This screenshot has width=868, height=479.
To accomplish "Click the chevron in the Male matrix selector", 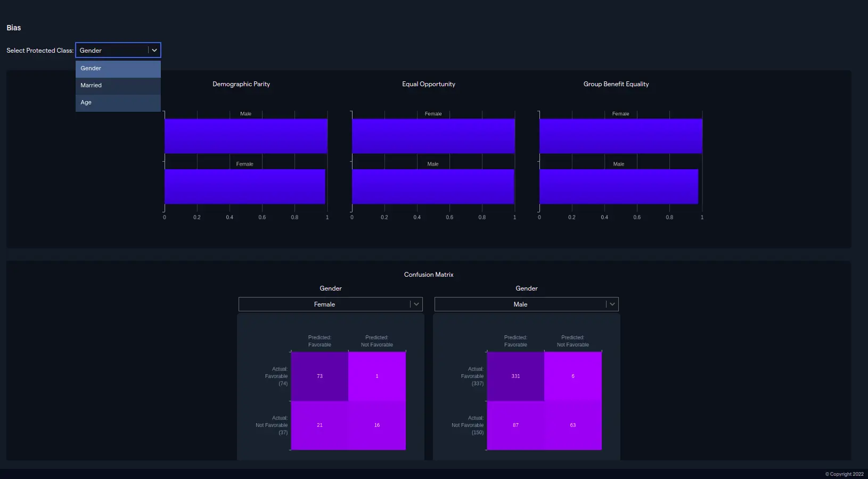I will pos(612,304).
